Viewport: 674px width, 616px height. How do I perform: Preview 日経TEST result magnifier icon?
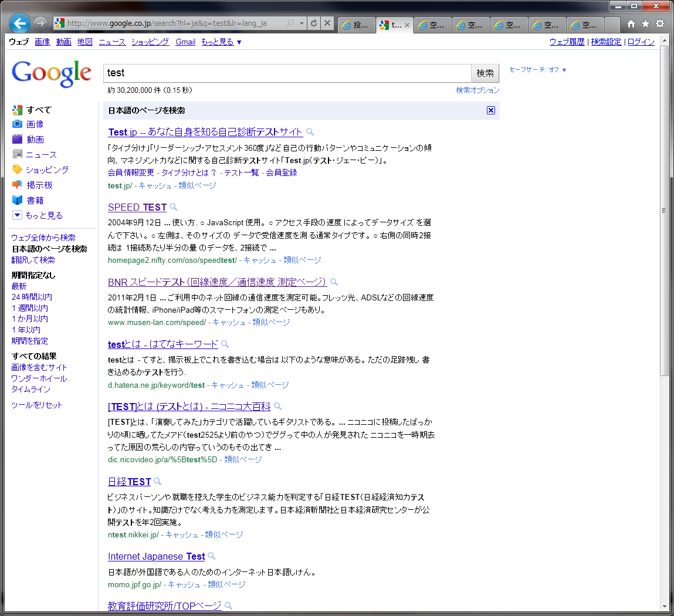pos(158,482)
